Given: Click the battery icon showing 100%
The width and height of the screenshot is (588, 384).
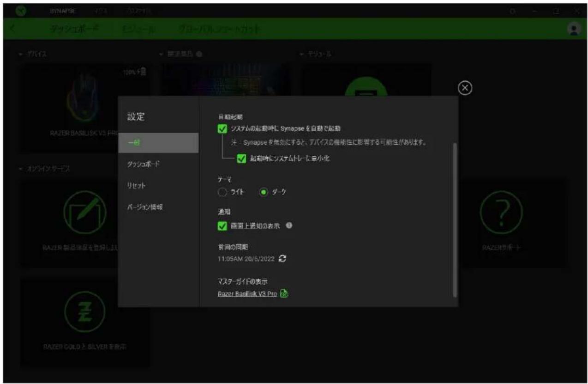Looking at the screenshot, I should point(143,72).
